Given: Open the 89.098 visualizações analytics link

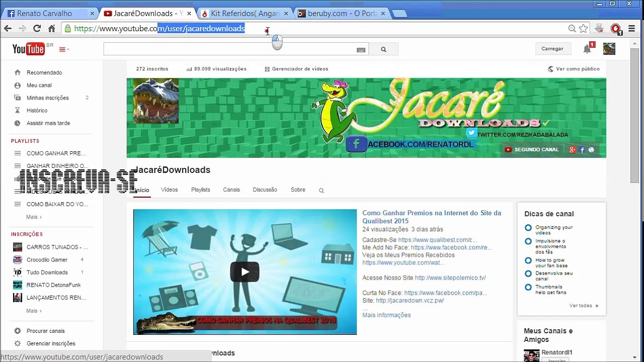Looking at the screenshot, I should click(216, 69).
